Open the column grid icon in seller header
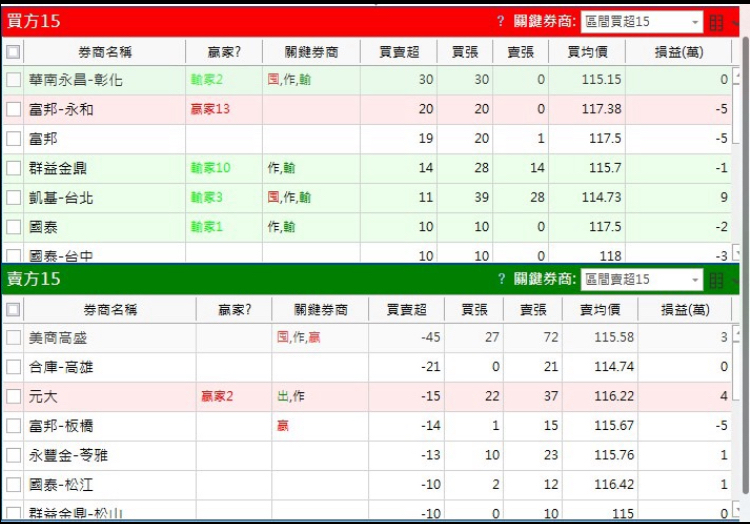Screen dimensions: 750x524 click(716, 281)
